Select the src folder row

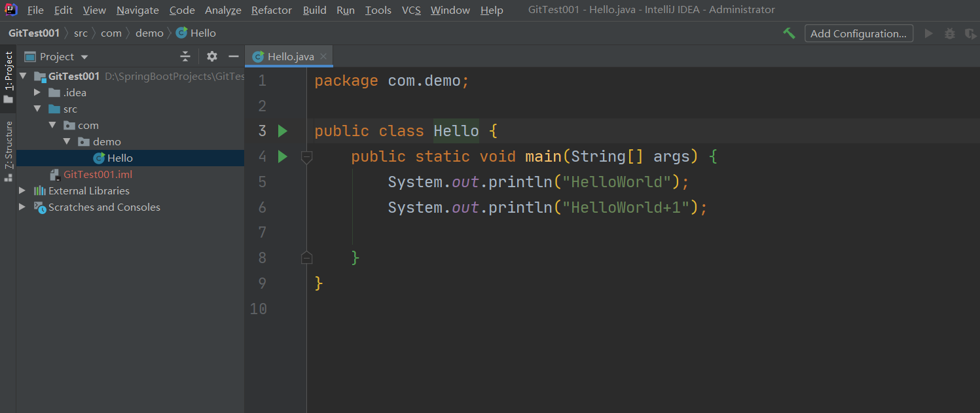(130, 109)
